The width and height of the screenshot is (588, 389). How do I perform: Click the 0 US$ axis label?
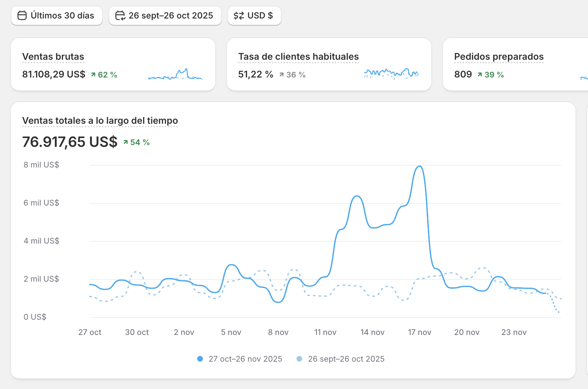click(35, 317)
